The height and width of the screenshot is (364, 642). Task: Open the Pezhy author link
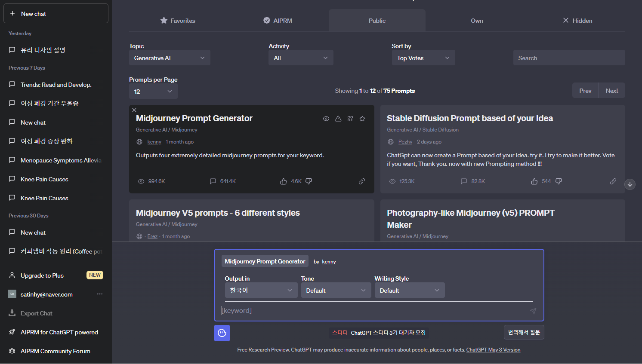pyautogui.click(x=405, y=142)
